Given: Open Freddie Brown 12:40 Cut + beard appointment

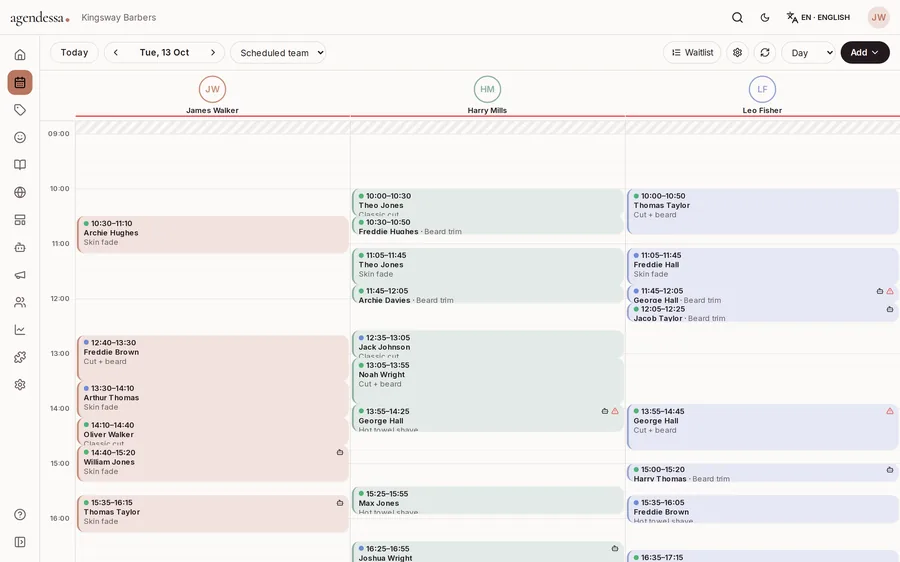Looking at the screenshot, I should pos(212,358).
